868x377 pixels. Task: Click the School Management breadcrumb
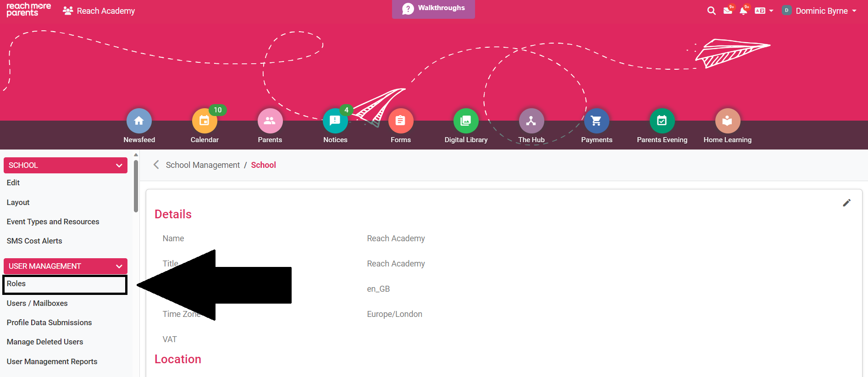click(x=203, y=165)
